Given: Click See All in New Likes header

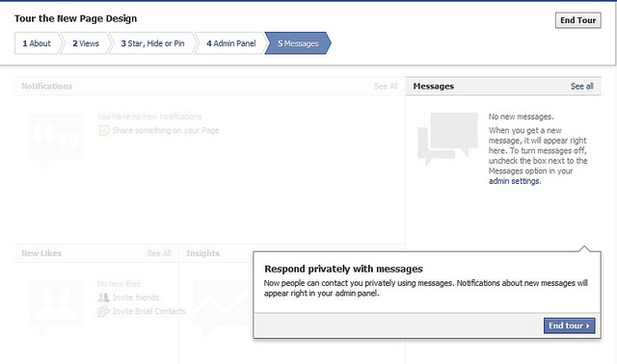Looking at the screenshot, I should 159,253.
